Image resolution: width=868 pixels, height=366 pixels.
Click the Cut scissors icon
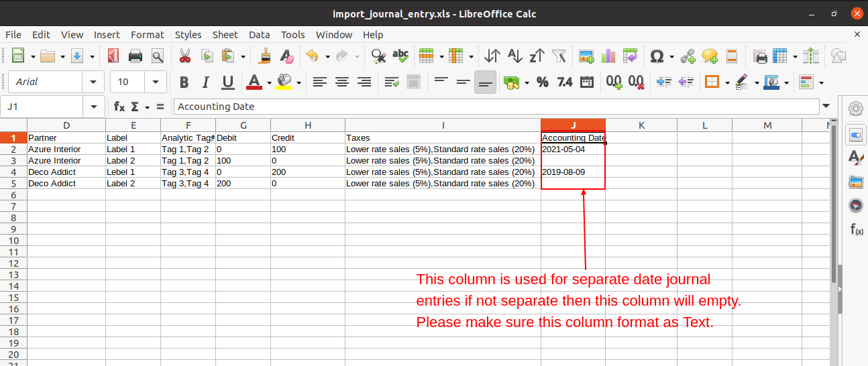click(x=184, y=56)
